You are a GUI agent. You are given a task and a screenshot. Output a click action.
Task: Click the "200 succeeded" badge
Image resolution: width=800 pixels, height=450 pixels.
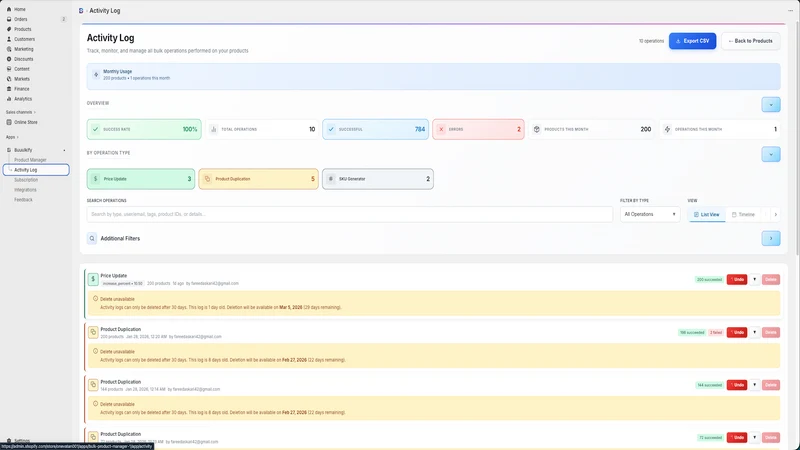709,280
